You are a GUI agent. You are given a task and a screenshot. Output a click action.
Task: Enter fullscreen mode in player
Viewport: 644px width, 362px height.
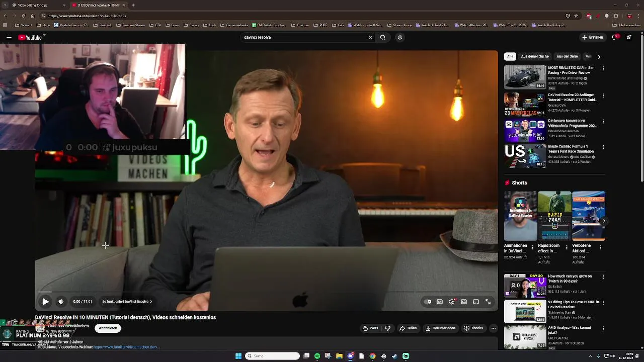tap(488, 302)
